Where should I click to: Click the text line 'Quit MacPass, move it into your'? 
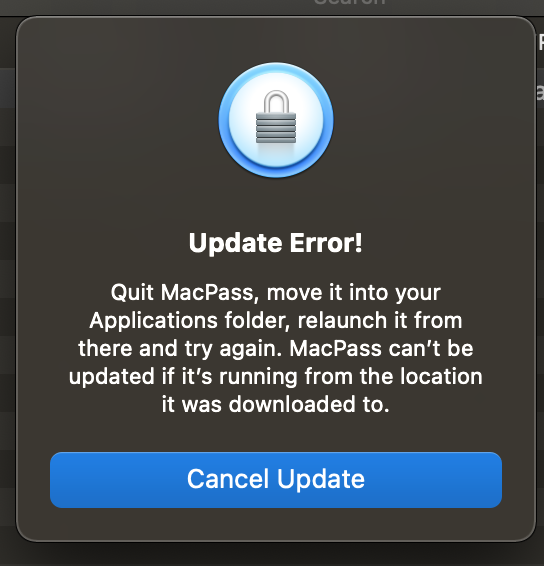pyautogui.click(x=275, y=292)
